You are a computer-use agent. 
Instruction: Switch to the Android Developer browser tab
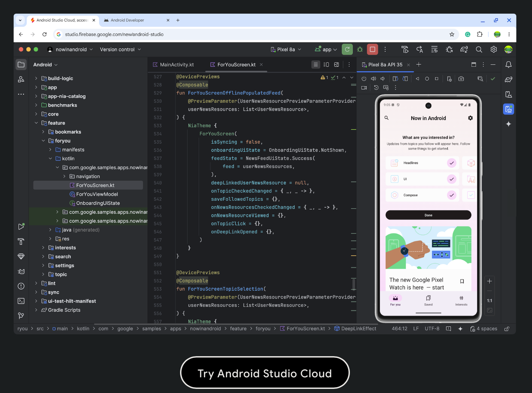[127, 20]
